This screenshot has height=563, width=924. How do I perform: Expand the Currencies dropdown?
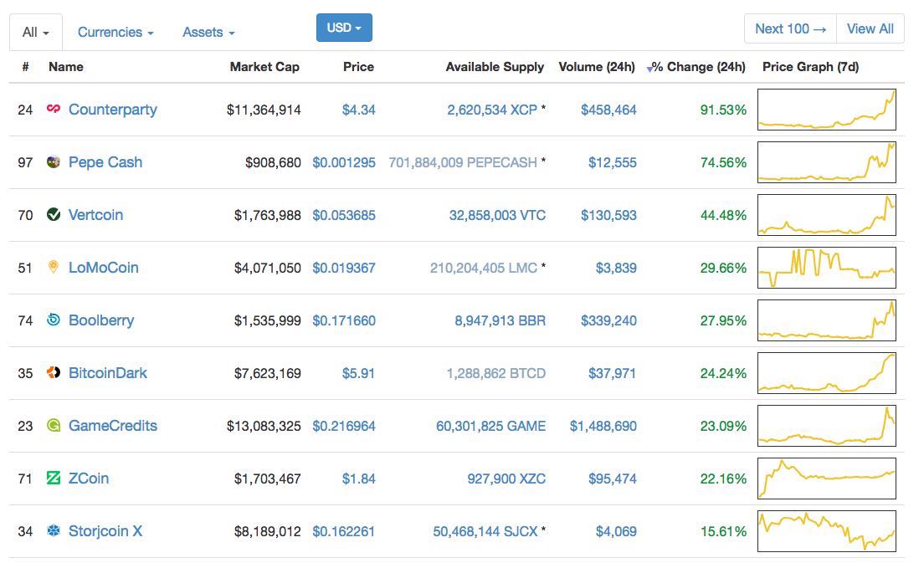(x=116, y=33)
